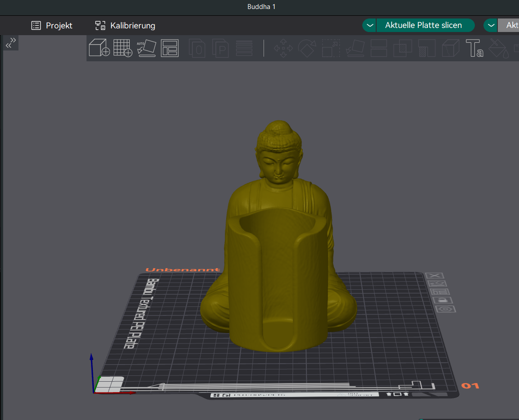Select the Cut tool icon
Image resolution: width=519 pixels, height=420 pixels.
378,48
